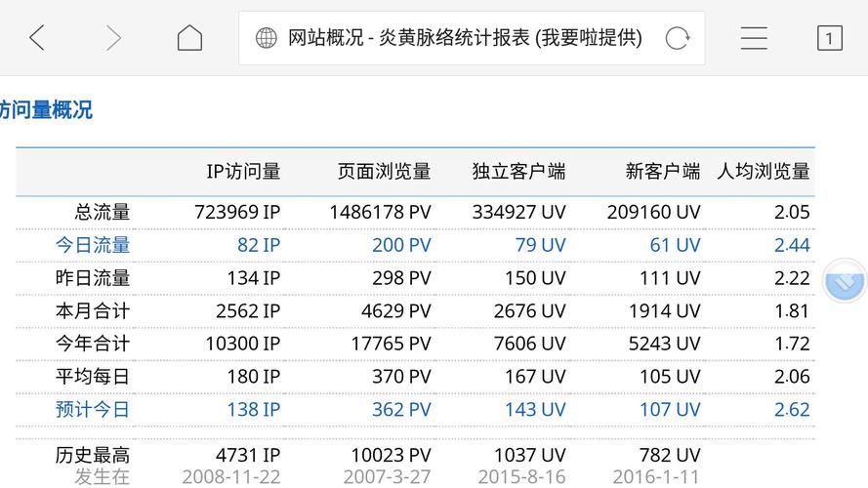Click today's 61 UV new clients value
868x488 pixels.
(x=676, y=245)
